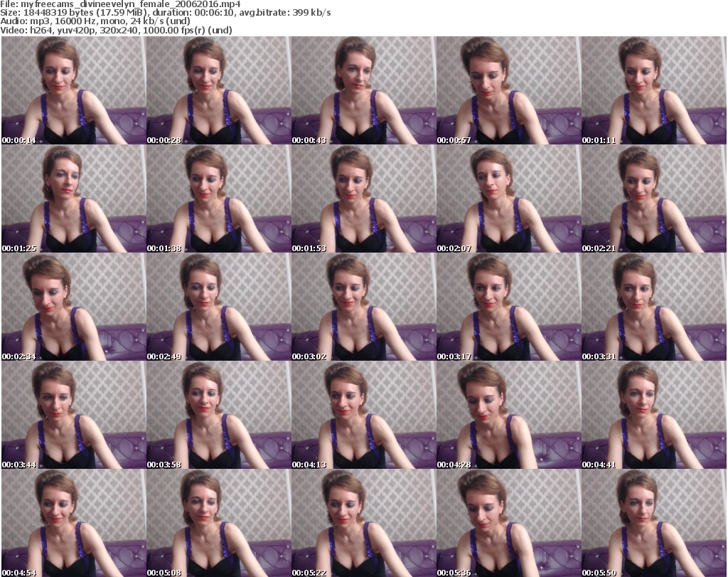
Task: Select the thumbnail at timestamp 00:02:07
Action: (508, 198)
